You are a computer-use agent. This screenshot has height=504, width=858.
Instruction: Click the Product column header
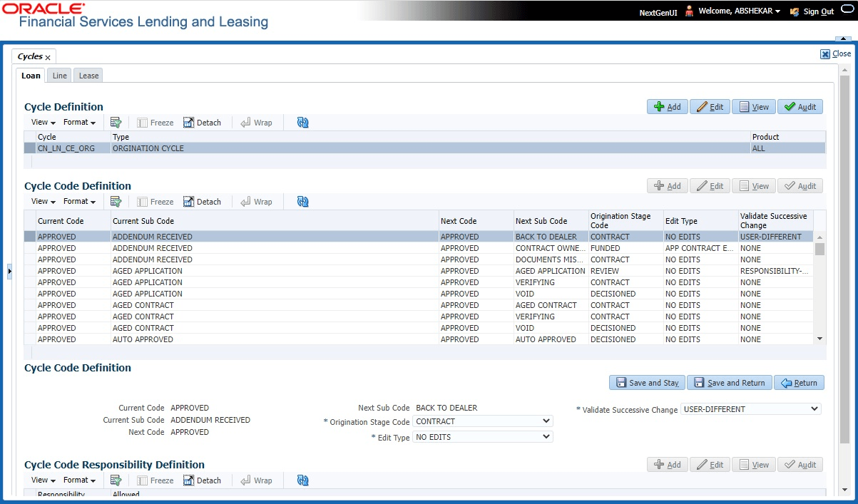[x=788, y=137]
